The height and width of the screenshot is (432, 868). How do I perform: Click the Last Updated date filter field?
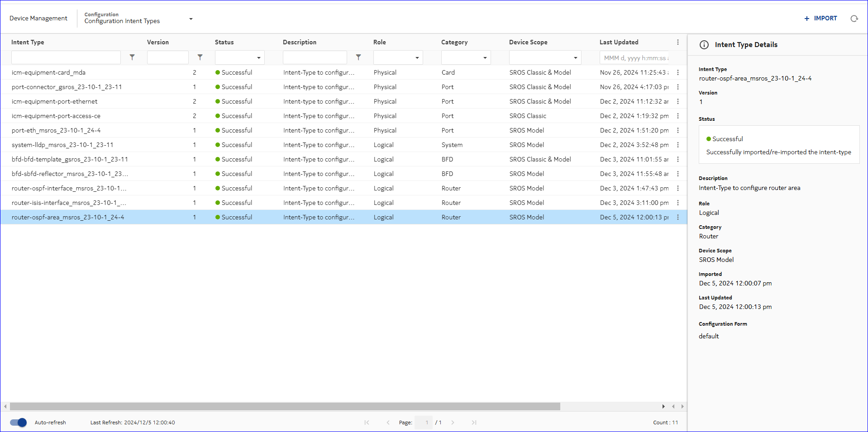click(634, 58)
